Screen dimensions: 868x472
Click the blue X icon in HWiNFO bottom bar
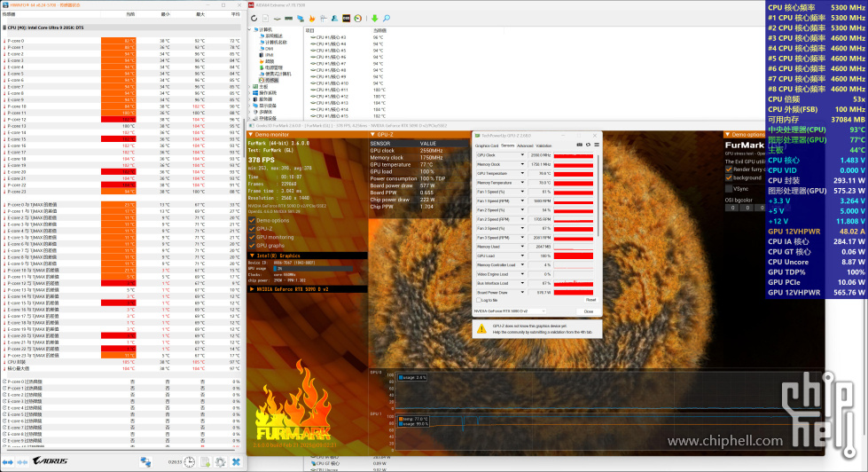pyautogui.click(x=237, y=462)
